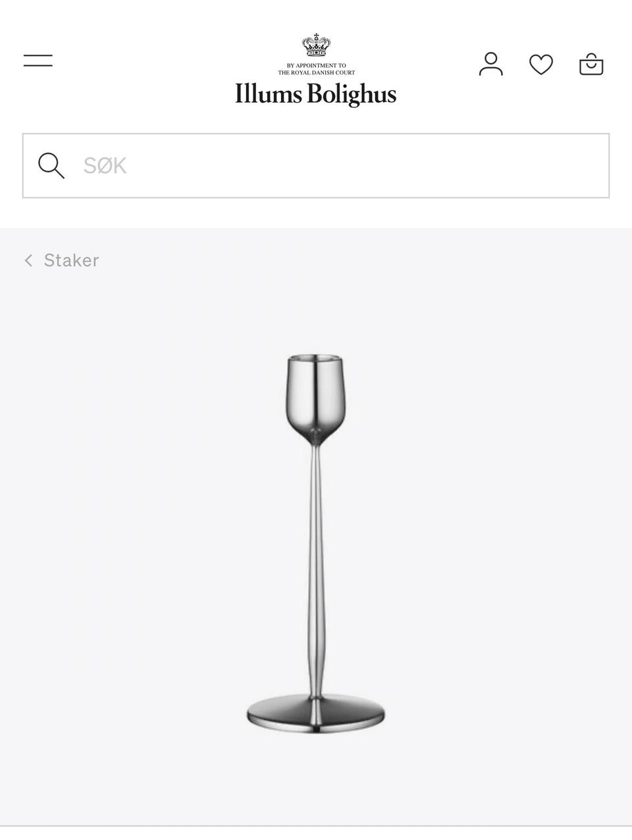
Task: Click the 'By Appointment to the Royal Danish Court' text
Action: (316, 69)
